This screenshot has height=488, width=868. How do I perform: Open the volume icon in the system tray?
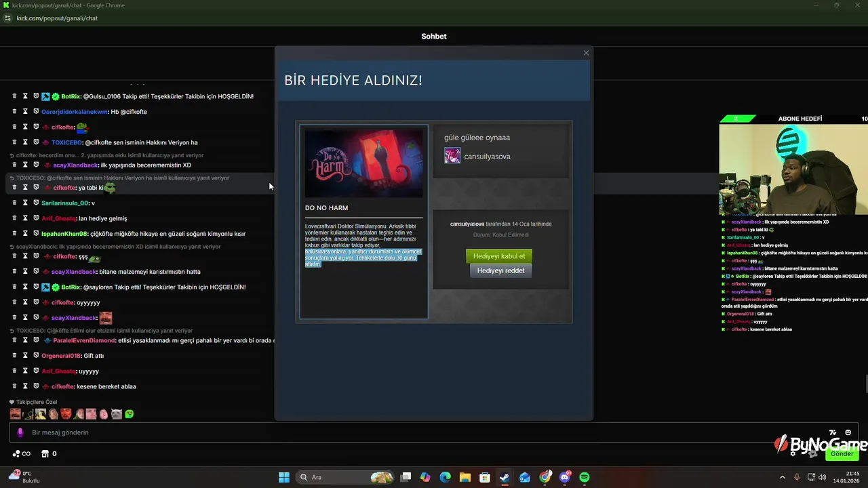824,477
